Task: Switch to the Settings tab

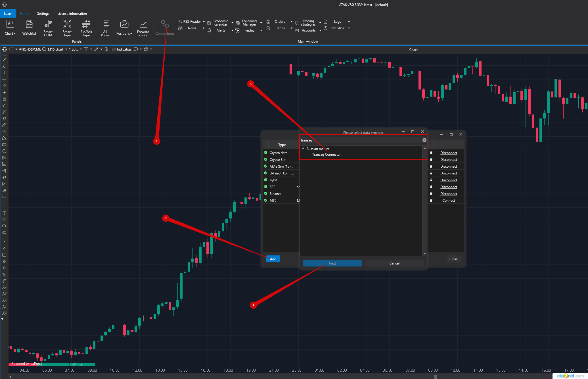Action: 43,14
